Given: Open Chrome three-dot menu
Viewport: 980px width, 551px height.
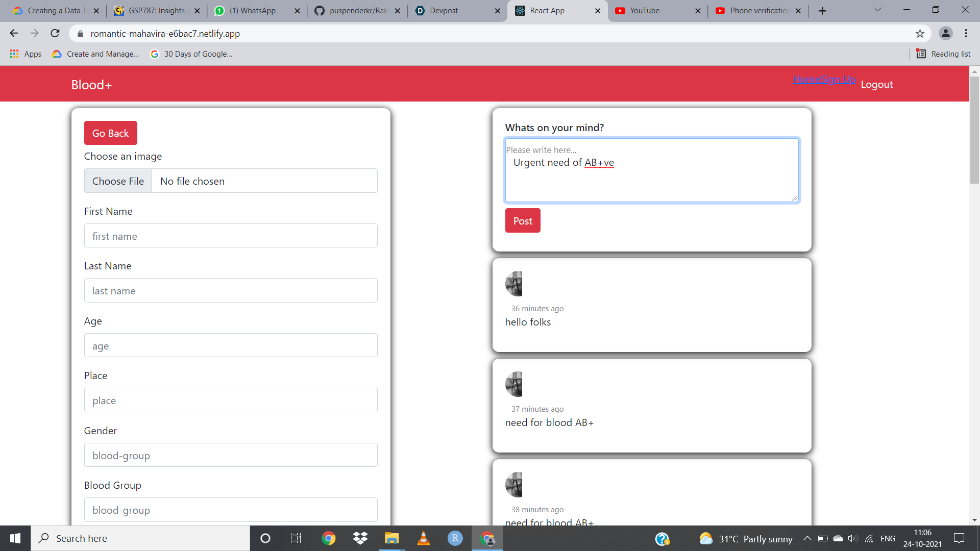Looking at the screenshot, I should 966,34.
